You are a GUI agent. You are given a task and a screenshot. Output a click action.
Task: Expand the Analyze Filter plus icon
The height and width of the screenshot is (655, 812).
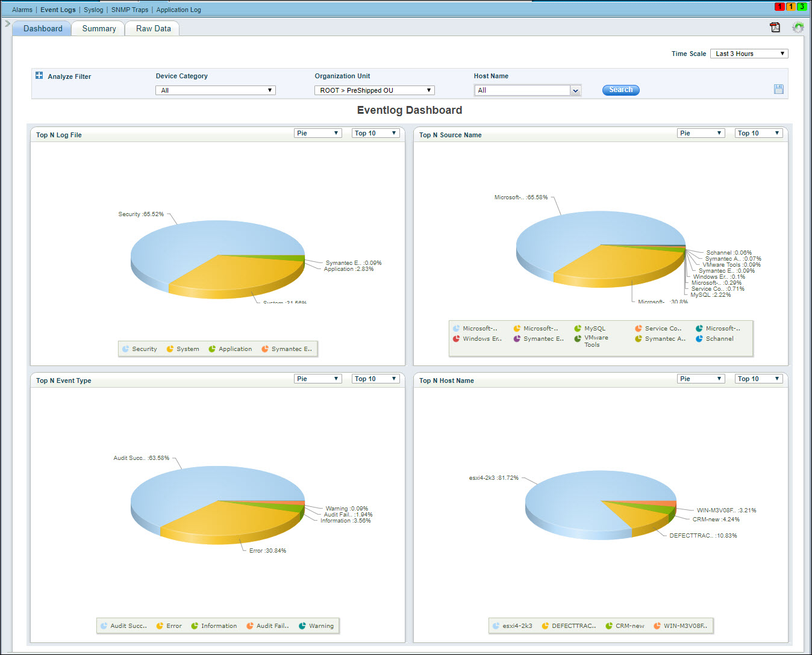coord(39,76)
